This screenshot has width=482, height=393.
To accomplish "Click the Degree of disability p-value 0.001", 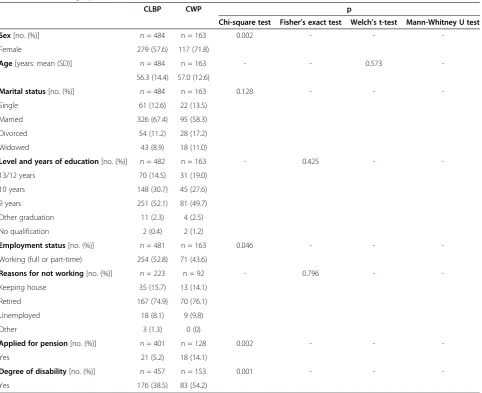I will click(245, 371).
